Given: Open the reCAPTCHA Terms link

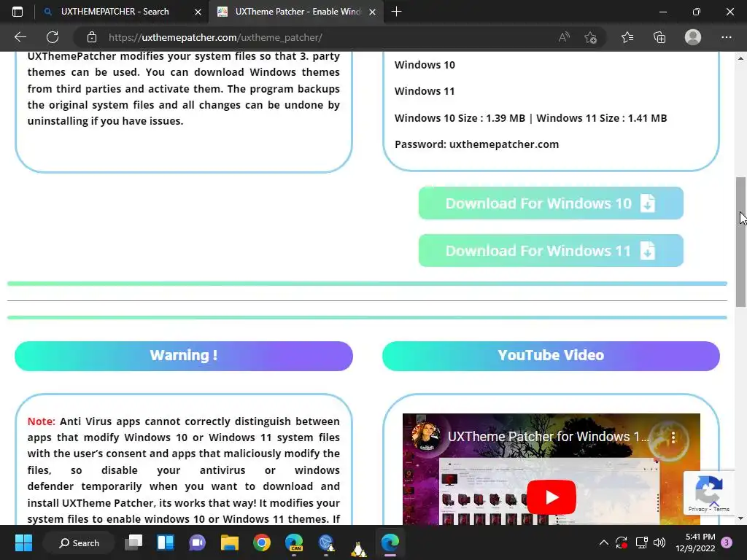Looking at the screenshot, I should [721, 509].
